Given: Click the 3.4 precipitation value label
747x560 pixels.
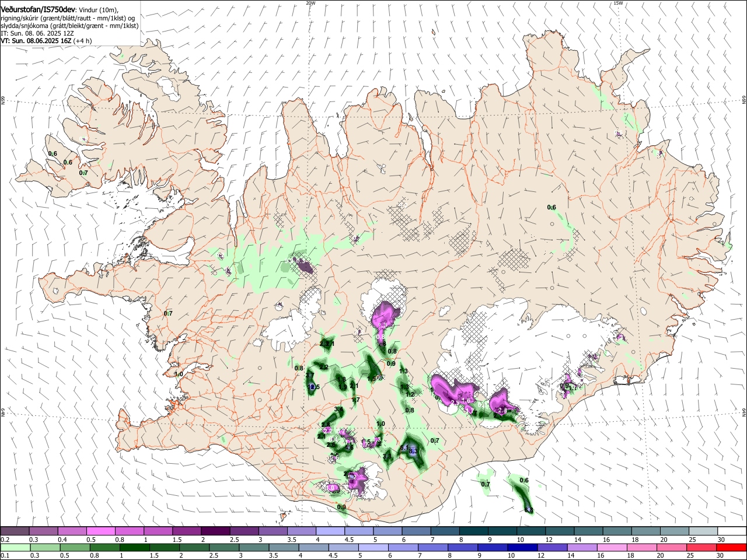Looking at the screenshot, I should [338, 409].
